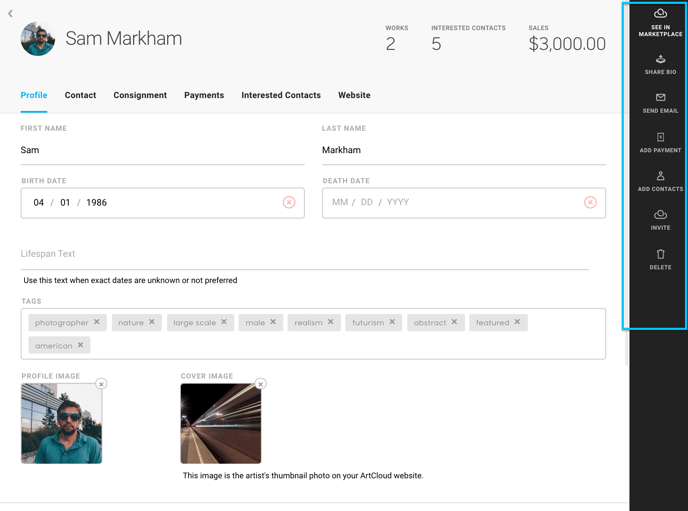Screen dimensions: 688x511
Task: Open the Interested Contacts tab
Action: click(x=281, y=95)
